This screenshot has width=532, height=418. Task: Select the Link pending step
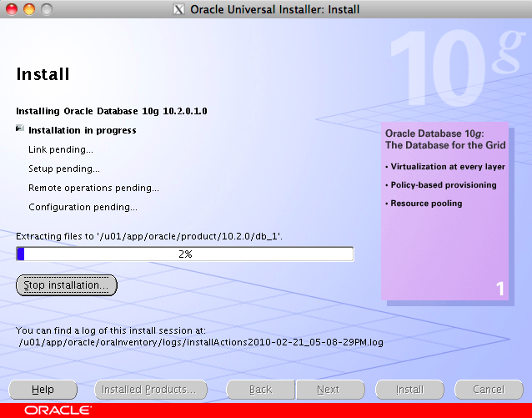coord(61,149)
